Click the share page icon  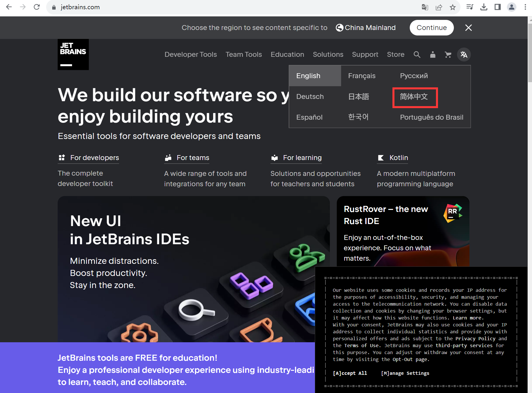439,7
